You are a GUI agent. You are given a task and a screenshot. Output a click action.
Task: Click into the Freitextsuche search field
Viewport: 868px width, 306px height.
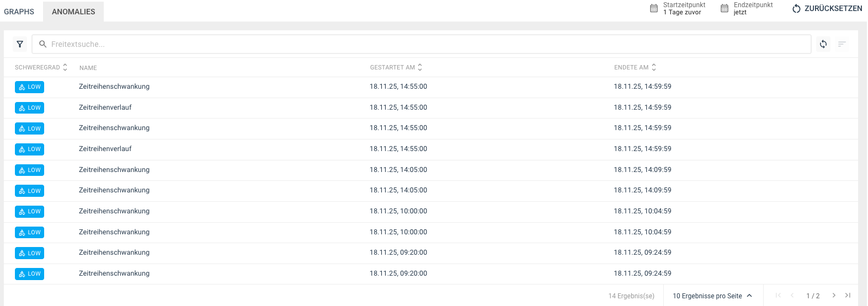click(x=419, y=44)
